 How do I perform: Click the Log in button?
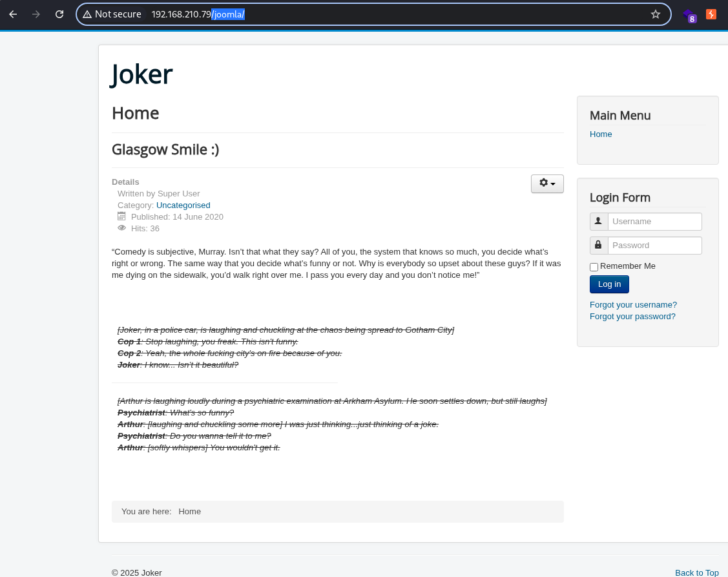point(609,284)
